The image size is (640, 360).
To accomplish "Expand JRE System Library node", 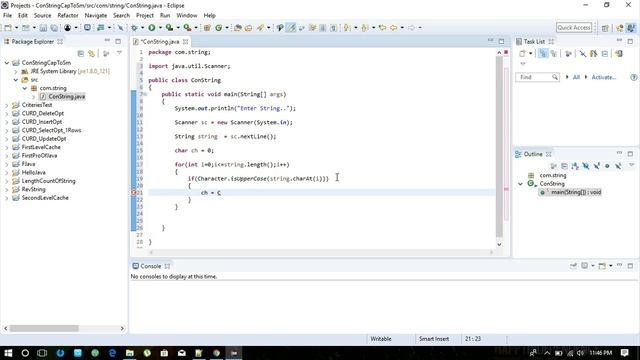I will (16, 71).
